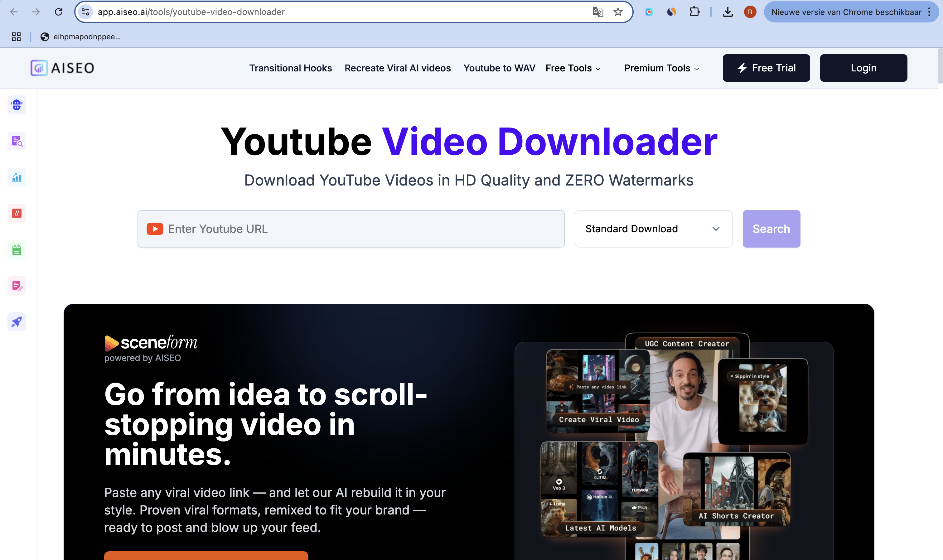Image resolution: width=943 pixels, height=560 pixels.
Task: Click the 'powered by AISEO' text
Action: tap(143, 358)
